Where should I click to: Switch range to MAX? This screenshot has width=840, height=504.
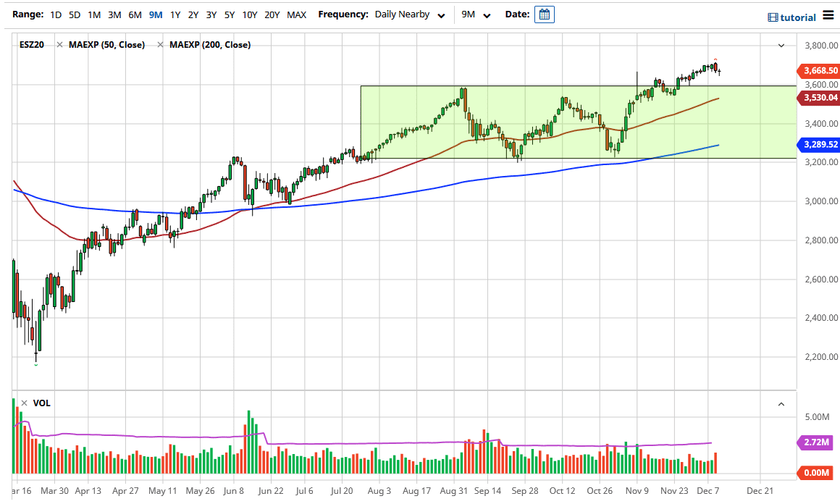(x=296, y=14)
